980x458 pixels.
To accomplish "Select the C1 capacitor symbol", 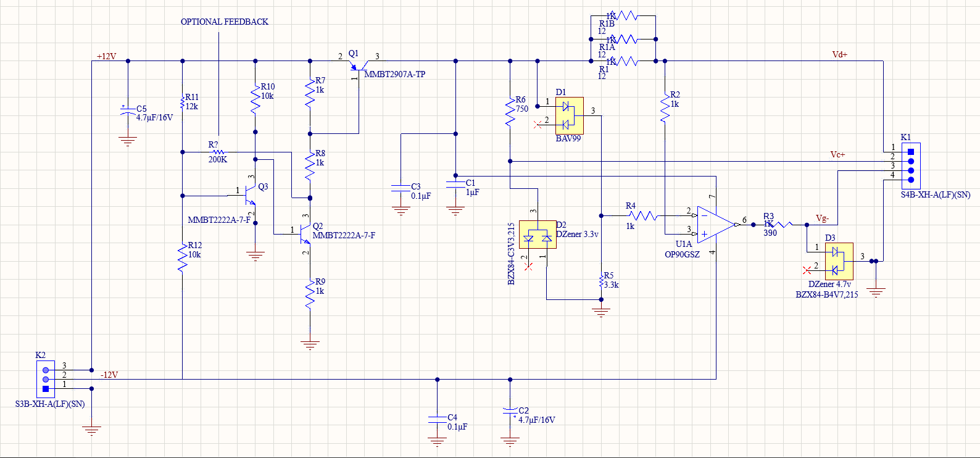I will (455, 183).
